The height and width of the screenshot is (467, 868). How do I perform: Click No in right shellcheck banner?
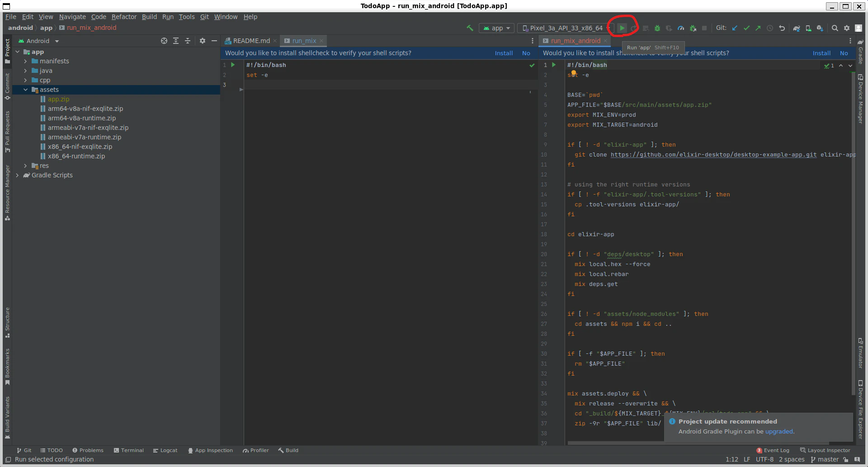point(844,53)
